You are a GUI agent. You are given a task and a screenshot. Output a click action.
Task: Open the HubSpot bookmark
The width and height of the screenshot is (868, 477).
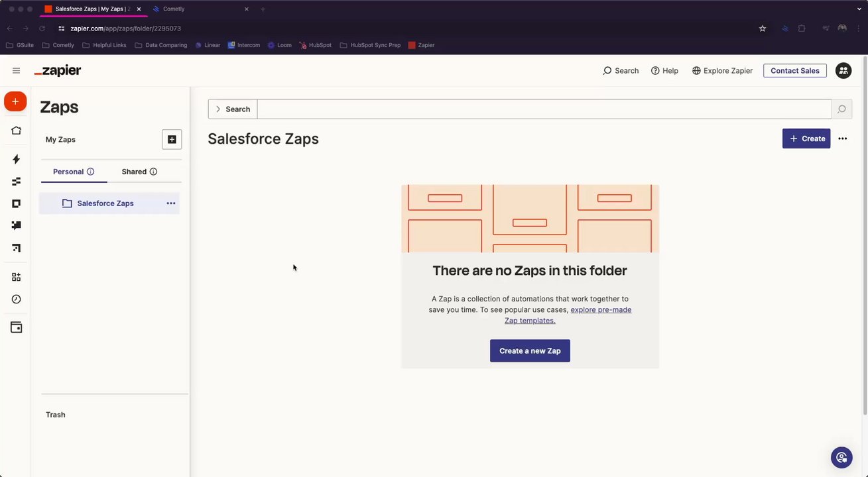(x=315, y=45)
